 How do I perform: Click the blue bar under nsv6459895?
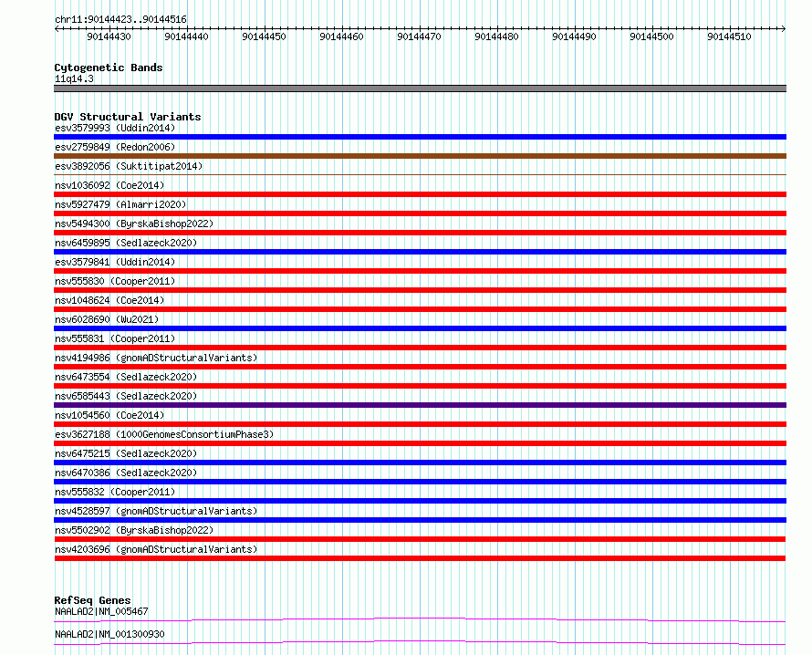(420, 252)
